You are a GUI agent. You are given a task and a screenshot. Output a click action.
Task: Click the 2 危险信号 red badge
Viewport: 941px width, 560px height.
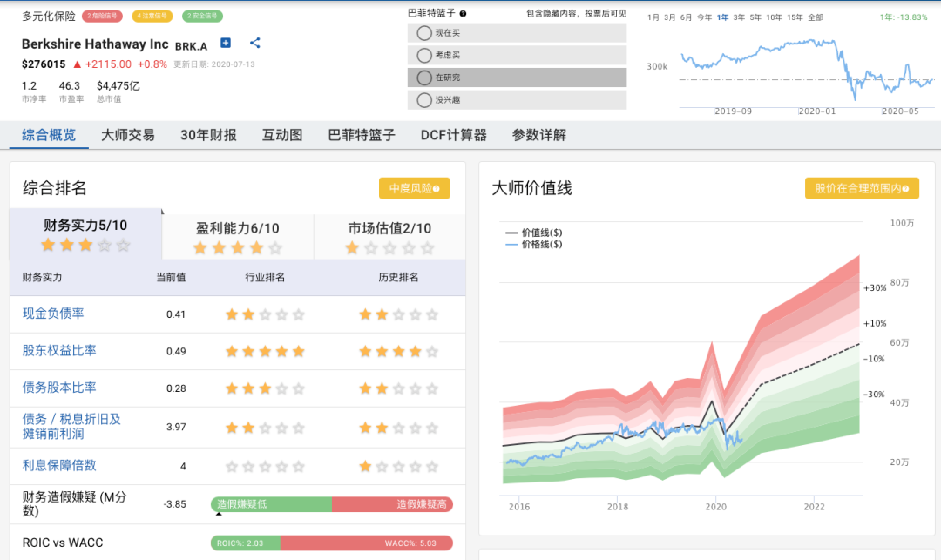click(102, 17)
